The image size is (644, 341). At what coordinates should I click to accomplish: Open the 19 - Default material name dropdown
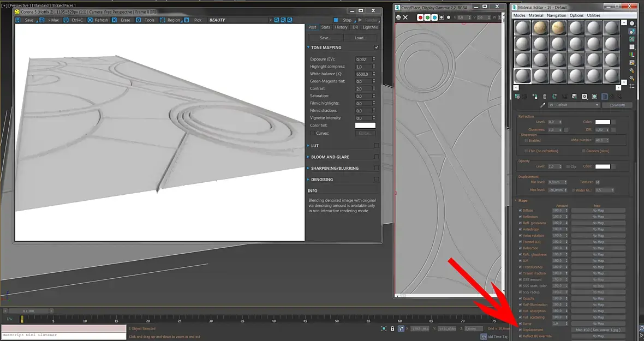click(572, 105)
